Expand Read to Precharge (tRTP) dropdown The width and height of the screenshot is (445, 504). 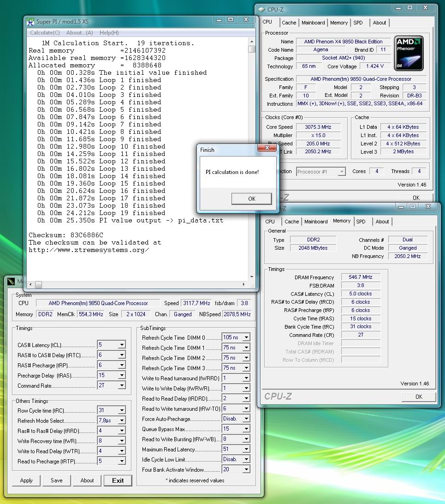[x=122, y=461]
